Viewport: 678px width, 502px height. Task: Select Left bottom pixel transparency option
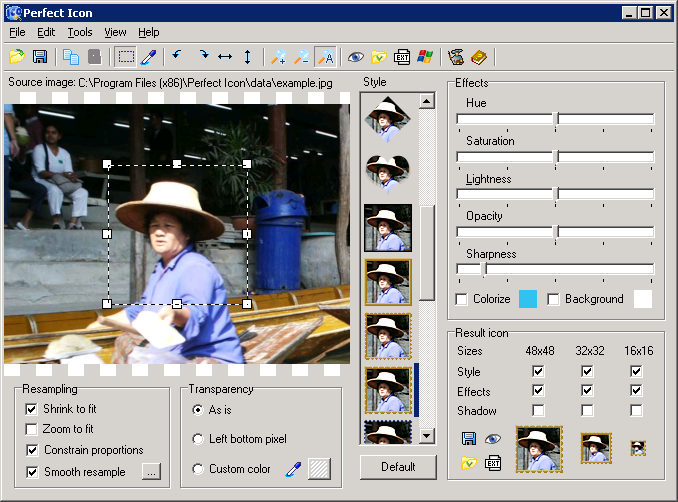pyautogui.click(x=197, y=439)
